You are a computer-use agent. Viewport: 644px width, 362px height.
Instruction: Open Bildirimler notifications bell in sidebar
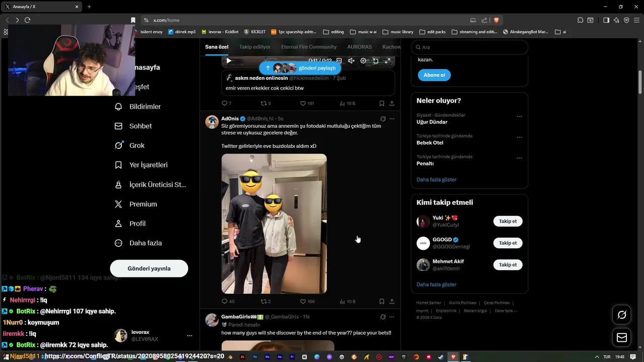click(119, 107)
